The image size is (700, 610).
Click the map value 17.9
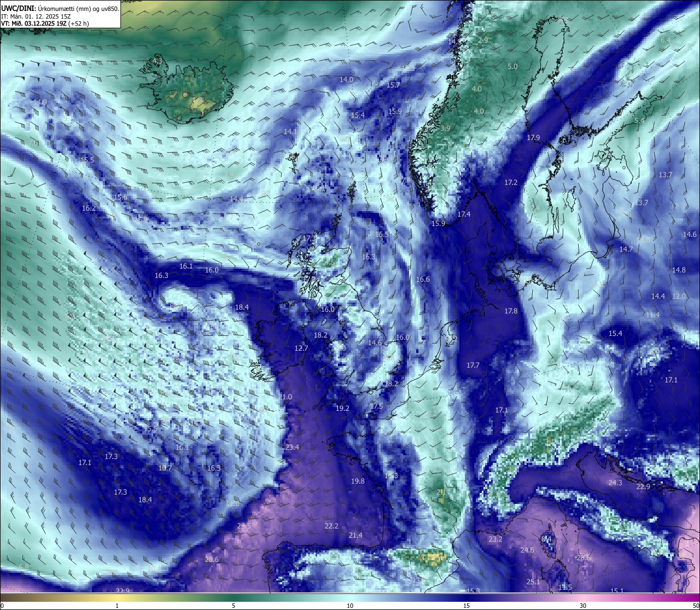click(533, 137)
